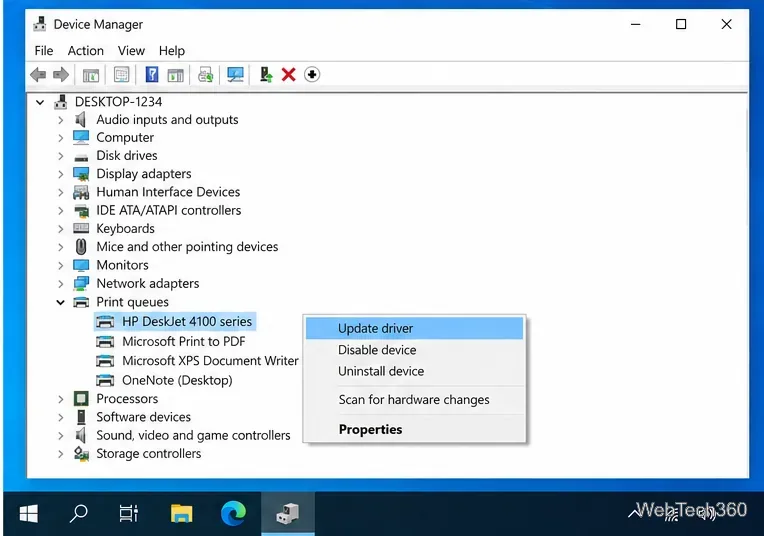The width and height of the screenshot is (764, 536).
Task: Choose Update driver from the context menu
Action: pyautogui.click(x=414, y=328)
